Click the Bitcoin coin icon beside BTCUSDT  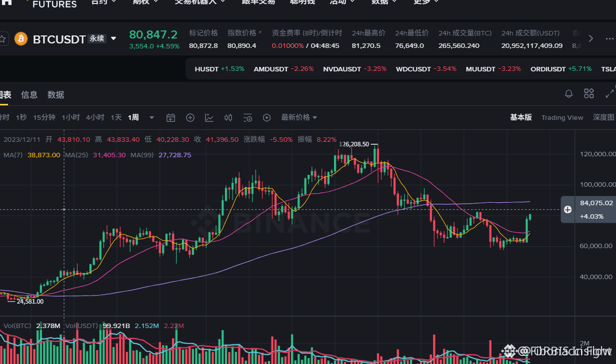point(21,38)
